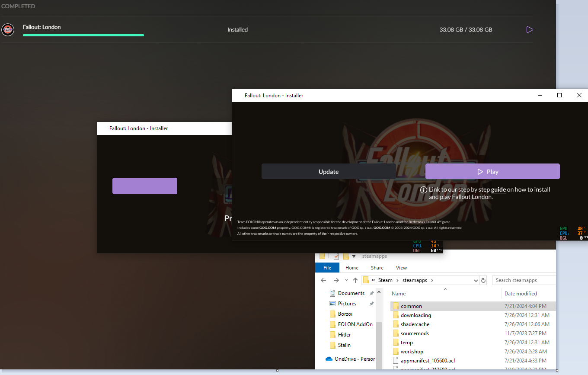Open the File menu in File Explorer
Image resolution: width=588 pixels, height=375 pixels.
tap(327, 268)
